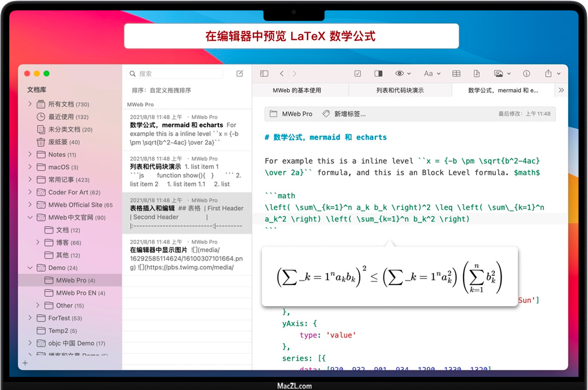This screenshot has height=390, width=588.
Task: Click the back navigation arrow
Action: 282,73
